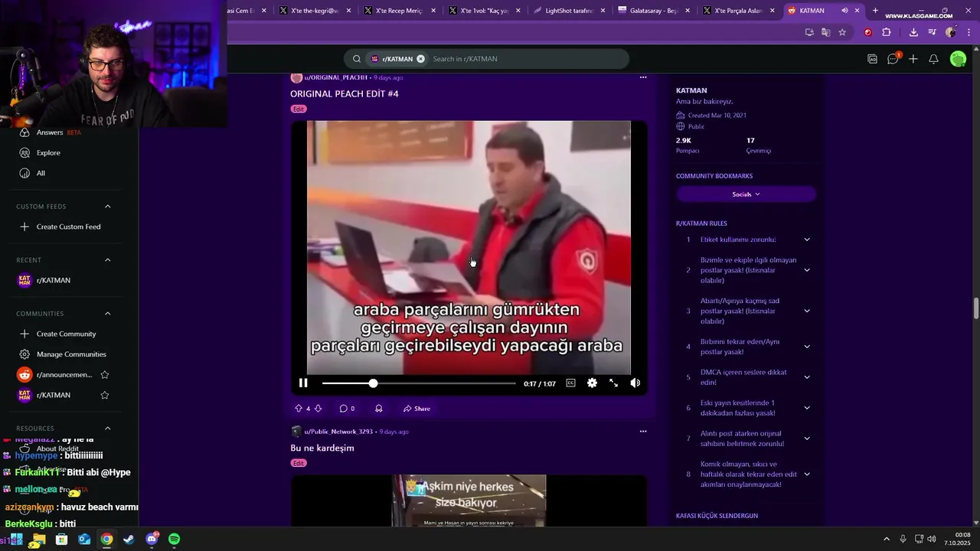Favorite r/announcements with star

click(x=105, y=375)
